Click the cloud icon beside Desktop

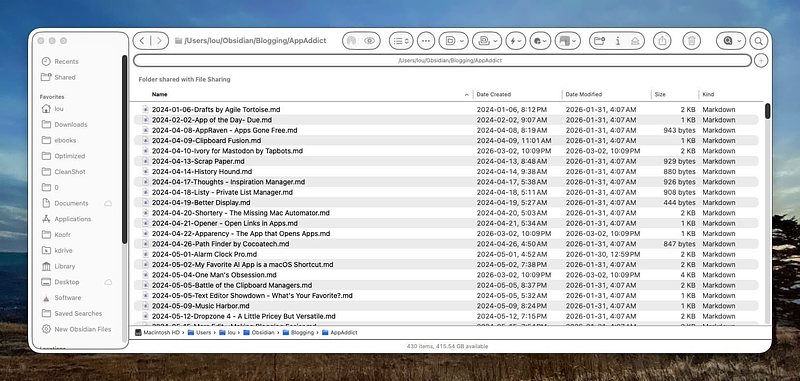pyautogui.click(x=108, y=282)
